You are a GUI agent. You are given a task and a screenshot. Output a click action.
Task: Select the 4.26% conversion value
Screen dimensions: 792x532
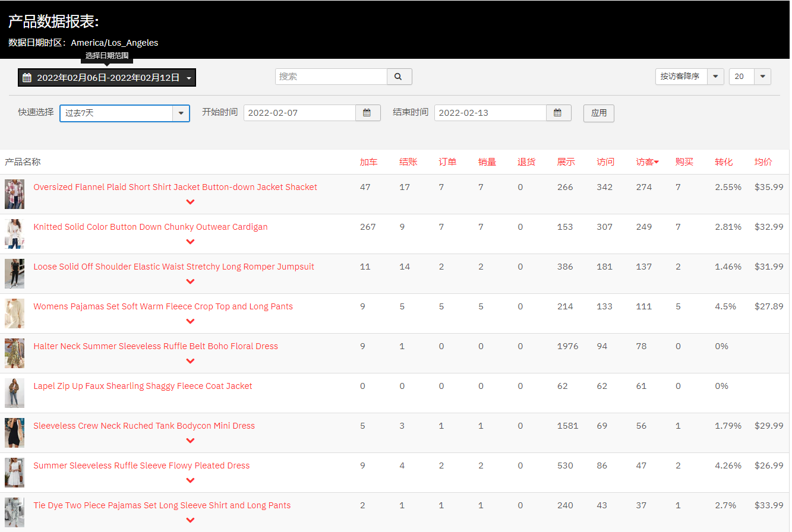[728, 465]
